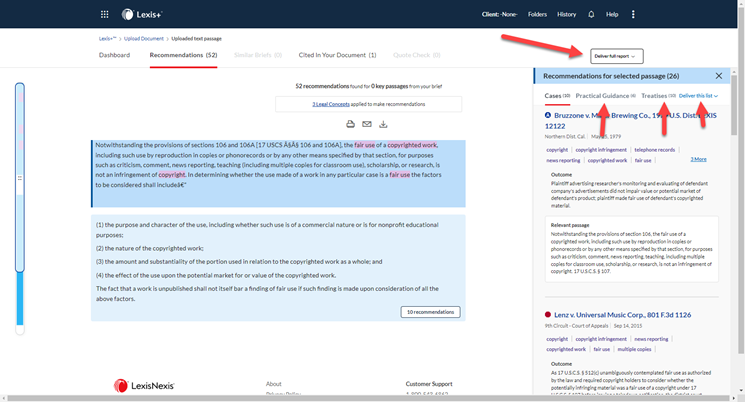Open the Cited In Your Document tab
Screen dimensions: 745x402
(x=337, y=55)
